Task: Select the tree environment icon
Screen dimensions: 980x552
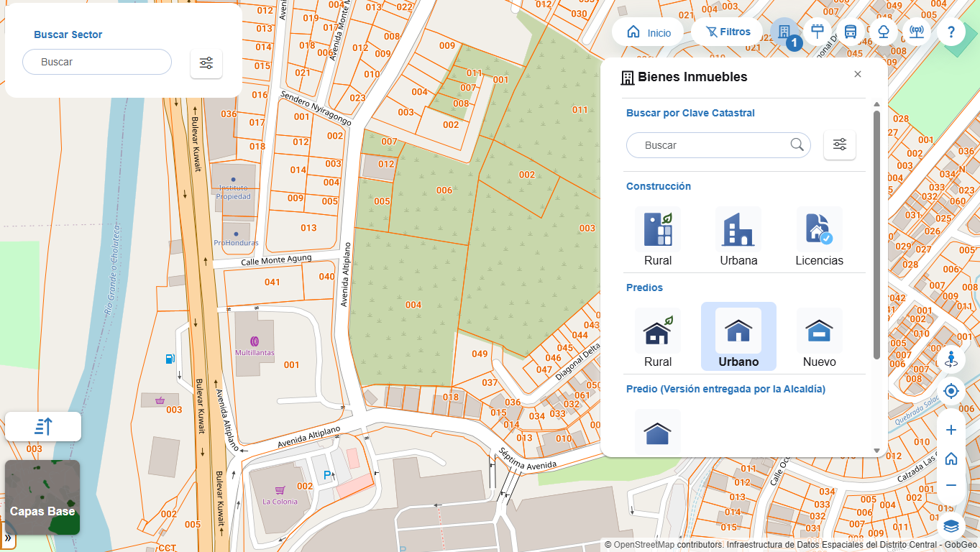Action: point(884,32)
